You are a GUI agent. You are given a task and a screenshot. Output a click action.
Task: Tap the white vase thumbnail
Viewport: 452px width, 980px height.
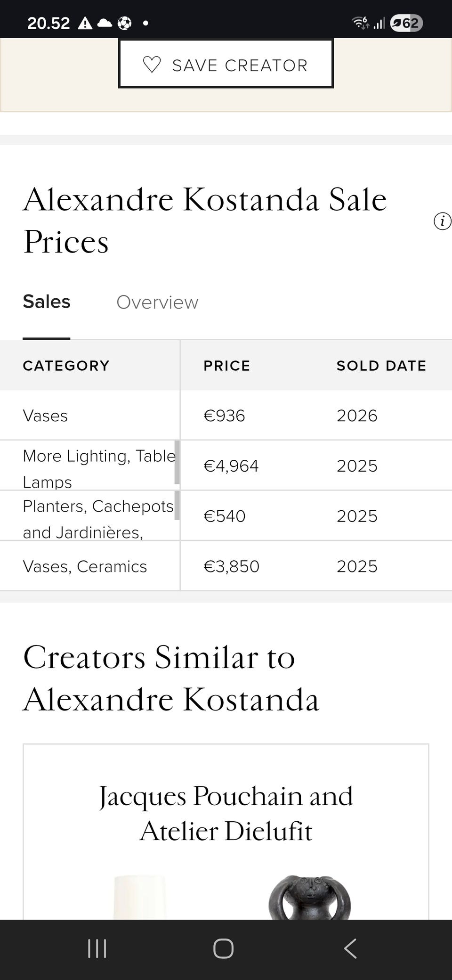(140, 898)
